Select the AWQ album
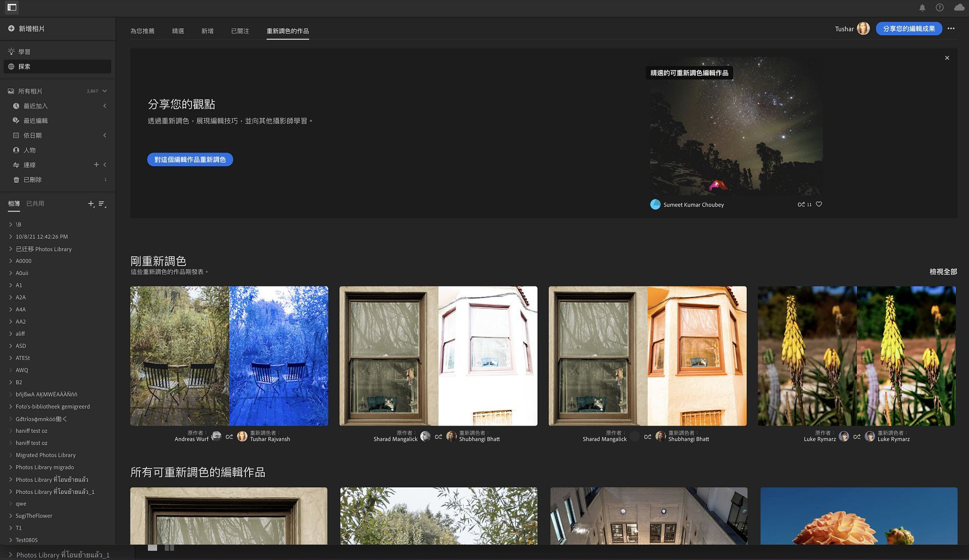Screen dimensions: 969x560 [x=22, y=370]
